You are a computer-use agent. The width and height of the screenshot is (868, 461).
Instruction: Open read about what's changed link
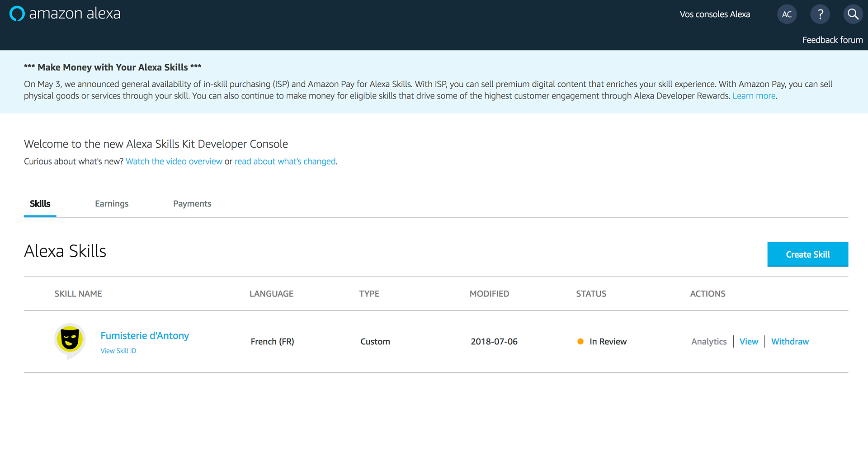tap(285, 161)
